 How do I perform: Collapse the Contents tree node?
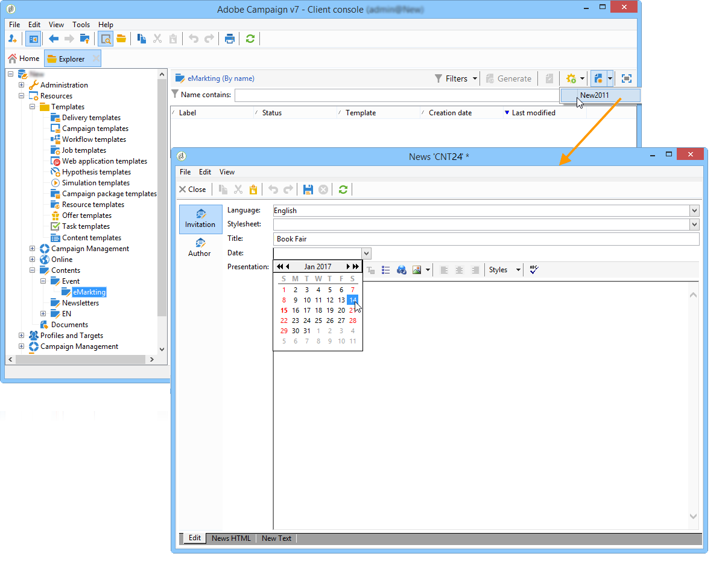[x=33, y=270]
